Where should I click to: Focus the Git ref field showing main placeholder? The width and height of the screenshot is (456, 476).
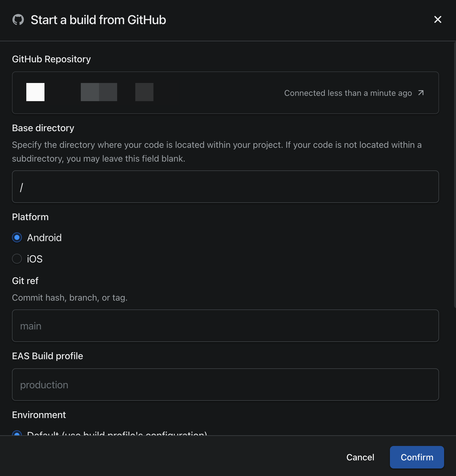[225, 326]
